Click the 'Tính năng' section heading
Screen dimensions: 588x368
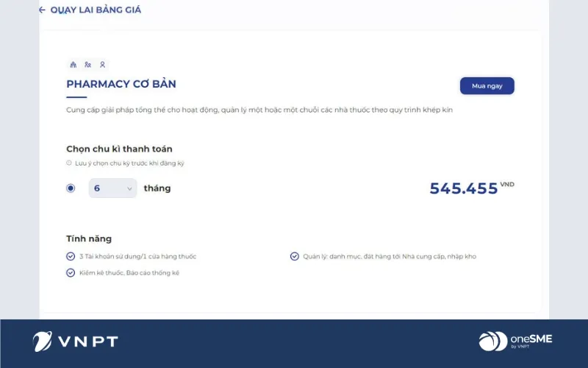tap(89, 238)
